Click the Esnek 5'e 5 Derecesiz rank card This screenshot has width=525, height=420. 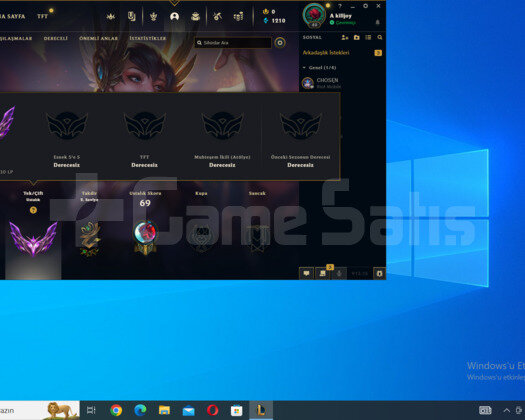(67, 139)
